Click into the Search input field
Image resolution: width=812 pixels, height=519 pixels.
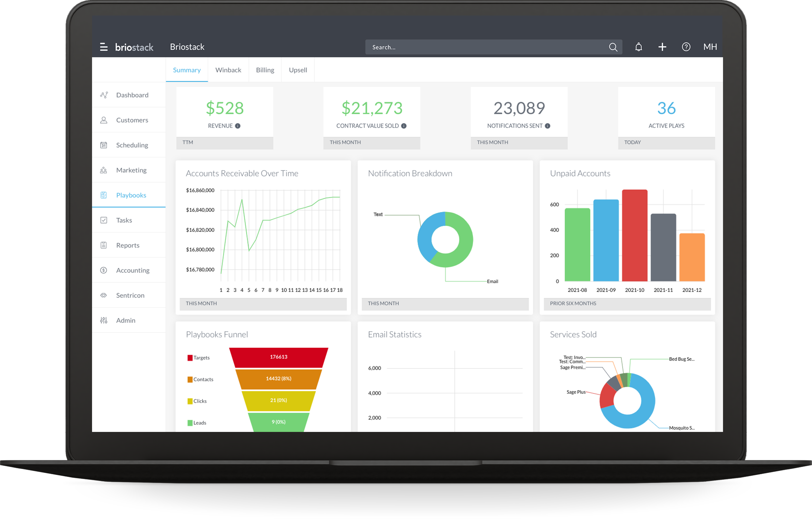486,47
